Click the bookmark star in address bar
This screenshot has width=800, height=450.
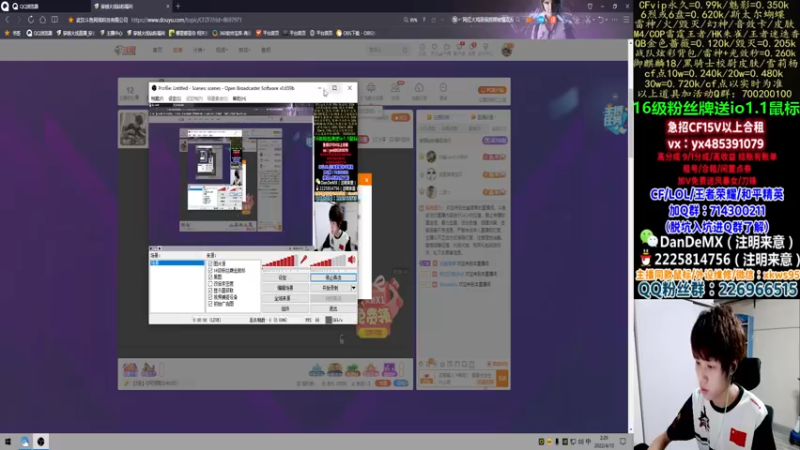pos(71,20)
